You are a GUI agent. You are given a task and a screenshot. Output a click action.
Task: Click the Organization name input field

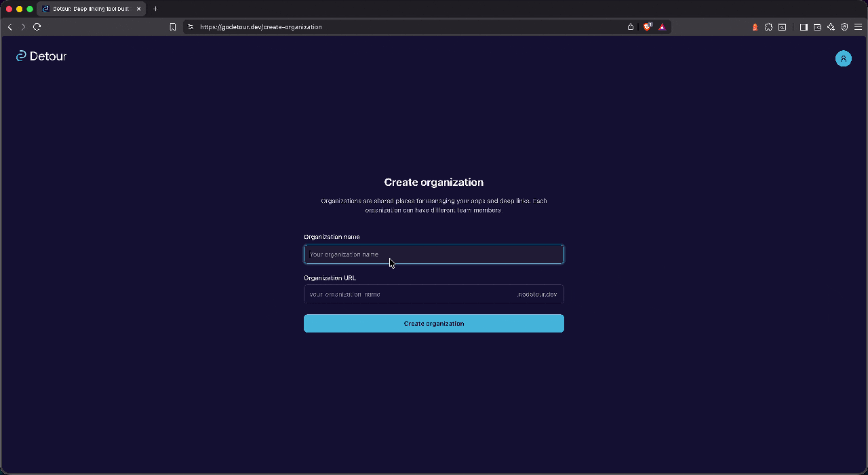[433, 254]
